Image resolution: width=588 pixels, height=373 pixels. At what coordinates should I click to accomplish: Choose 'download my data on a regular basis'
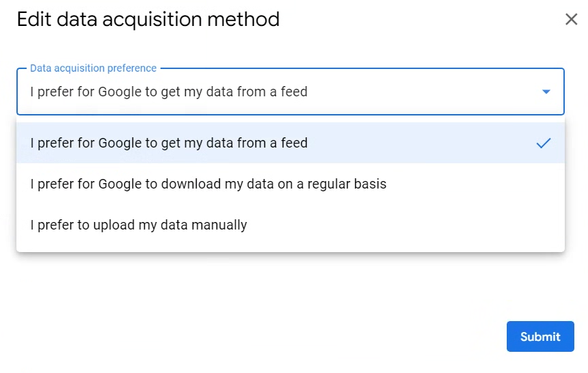208,184
